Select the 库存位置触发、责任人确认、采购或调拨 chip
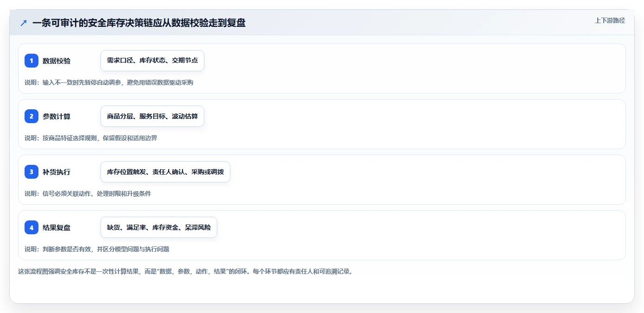644x313 pixels. [x=165, y=172]
